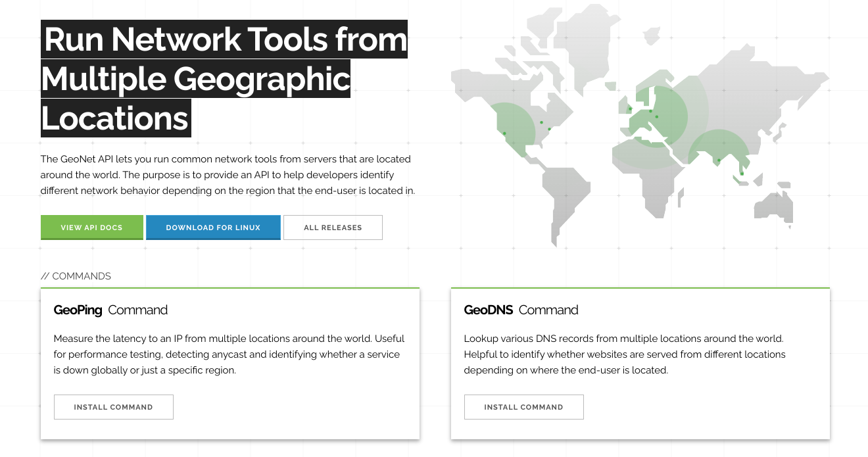The width and height of the screenshot is (868, 457).
Task: Click the Singapore location marker
Action: (x=742, y=174)
